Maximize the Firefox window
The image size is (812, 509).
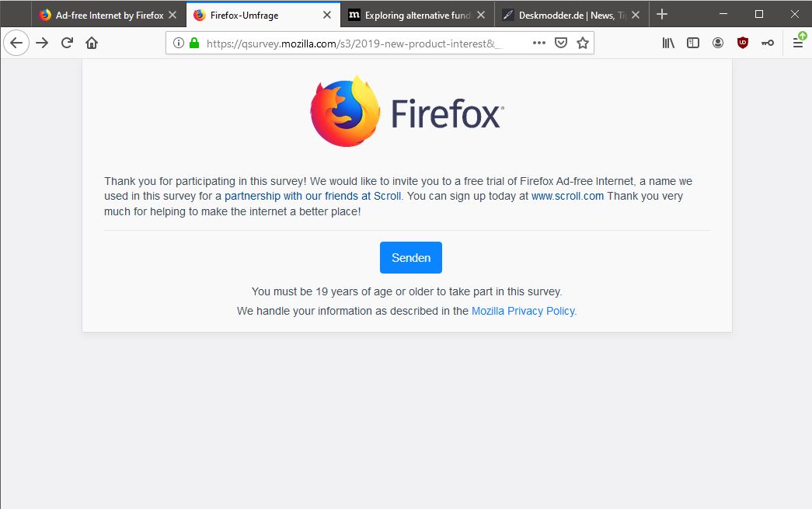759,14
